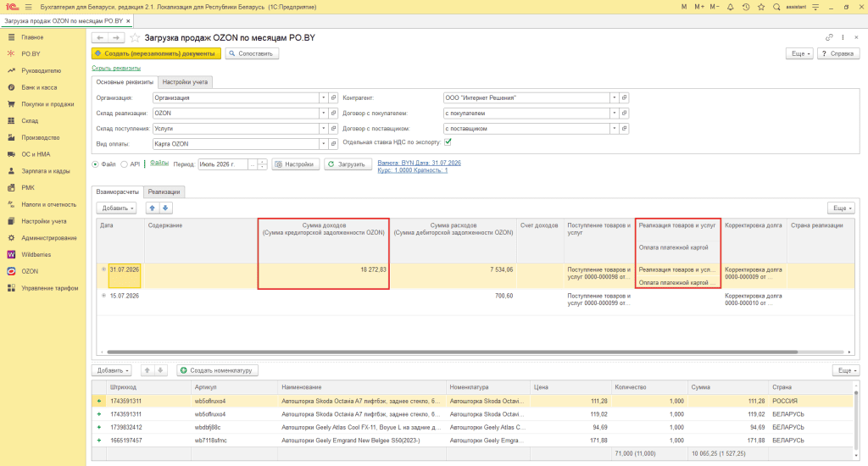This screenshot has height=466, width=868.
Task: Click Настройки button next to period
Action: 296,164
